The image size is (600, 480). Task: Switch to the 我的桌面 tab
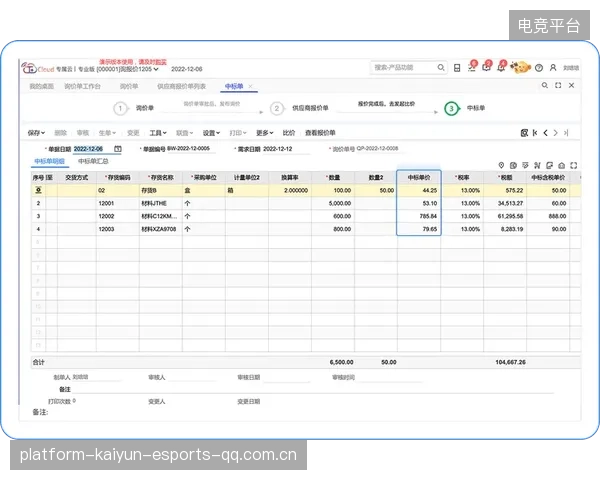coord(41,86)
